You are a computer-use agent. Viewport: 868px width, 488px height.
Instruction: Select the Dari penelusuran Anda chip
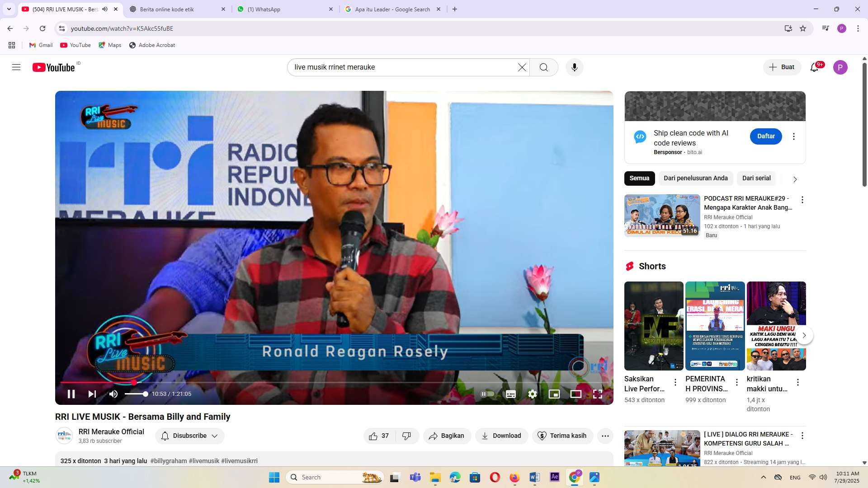(x=695, y=178)
